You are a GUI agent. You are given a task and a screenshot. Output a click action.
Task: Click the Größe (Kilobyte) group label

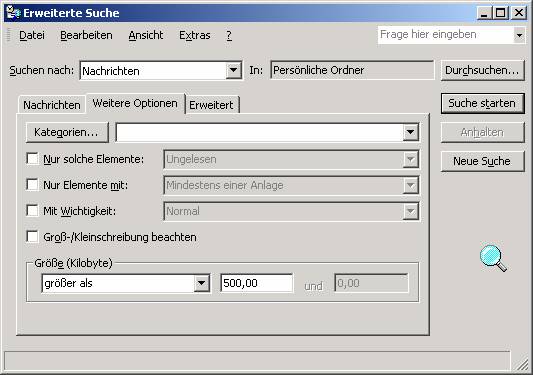click(73, 263)
